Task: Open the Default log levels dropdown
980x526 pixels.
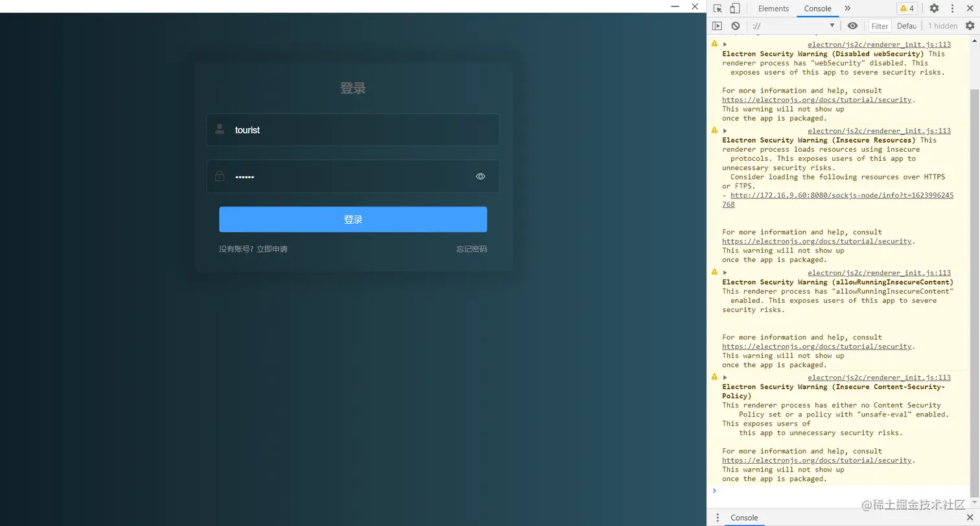Action: (x=907, y=26)
